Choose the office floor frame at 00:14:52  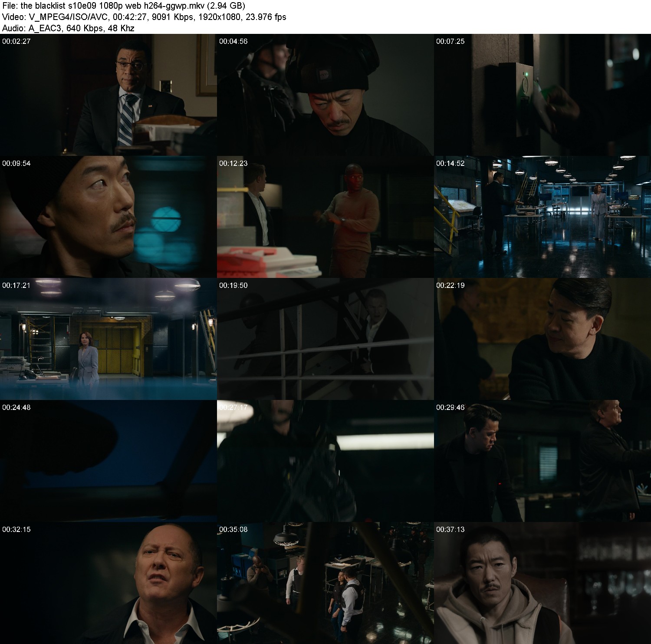[x=542, y=217]
